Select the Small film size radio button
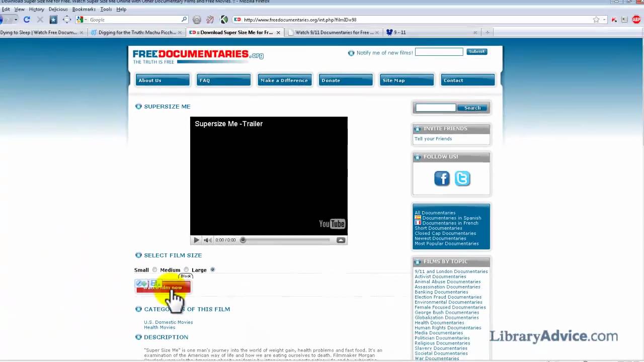Screen dimensions: 644x362 (x=154, y=270)
